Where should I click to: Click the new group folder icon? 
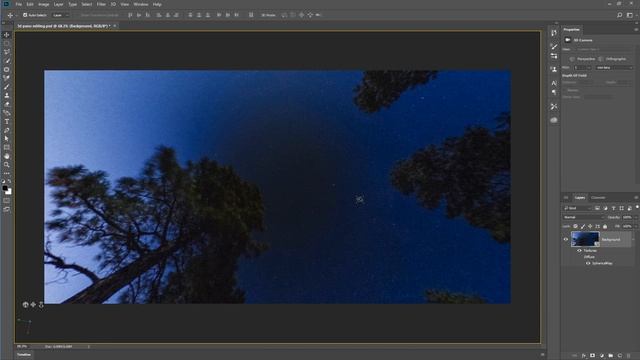point(611,356)
